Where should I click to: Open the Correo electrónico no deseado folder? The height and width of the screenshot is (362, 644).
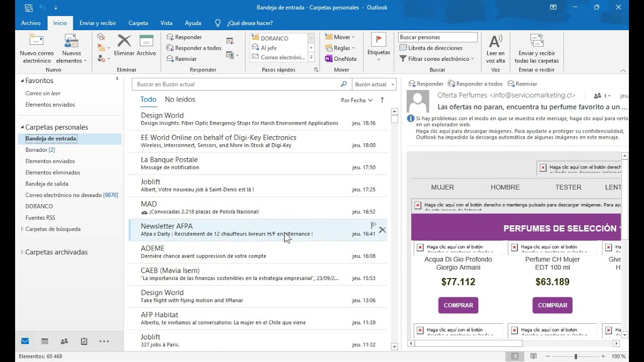71,195
